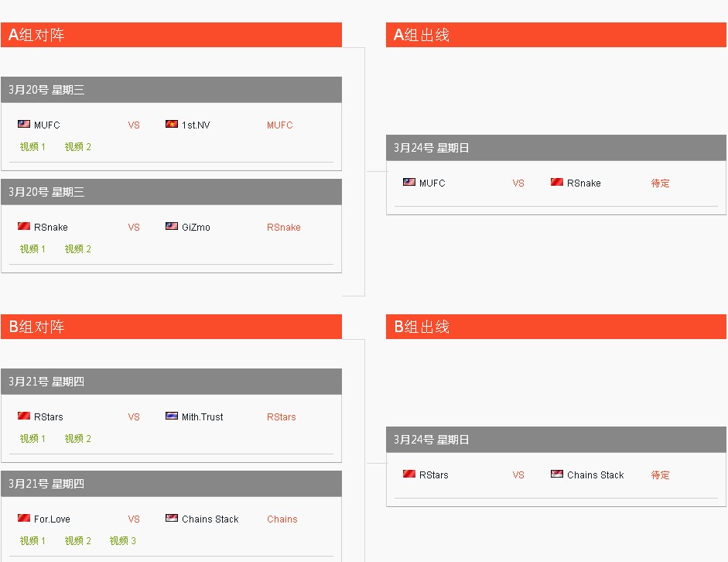Click winner name Chains in B组对阵
The image size is (728, 562).
[x=282, y=519]
